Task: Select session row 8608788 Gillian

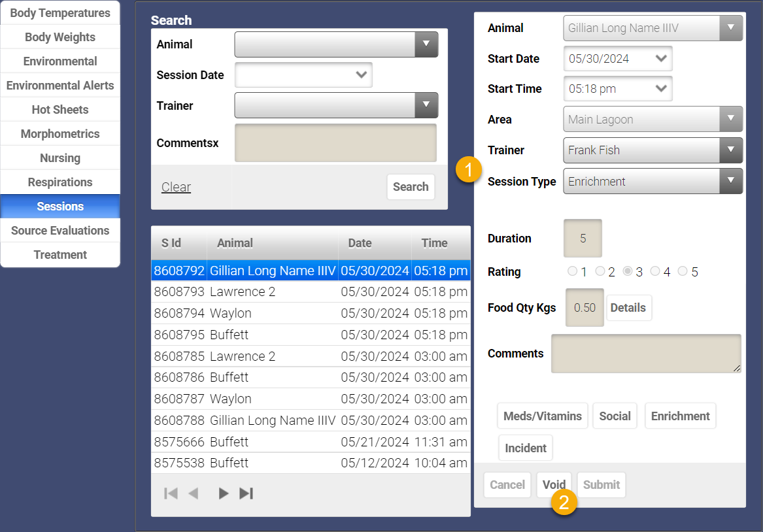Action: point(311,420)
